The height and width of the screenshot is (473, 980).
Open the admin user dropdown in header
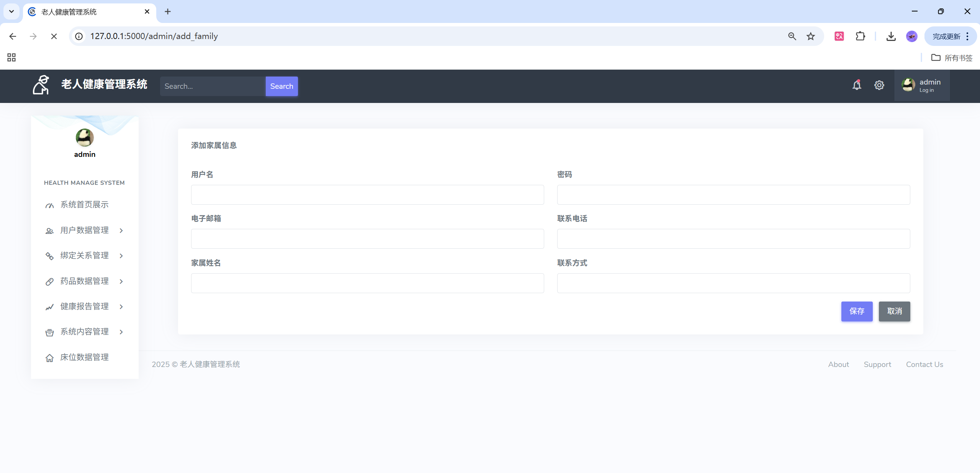(921, 85)
